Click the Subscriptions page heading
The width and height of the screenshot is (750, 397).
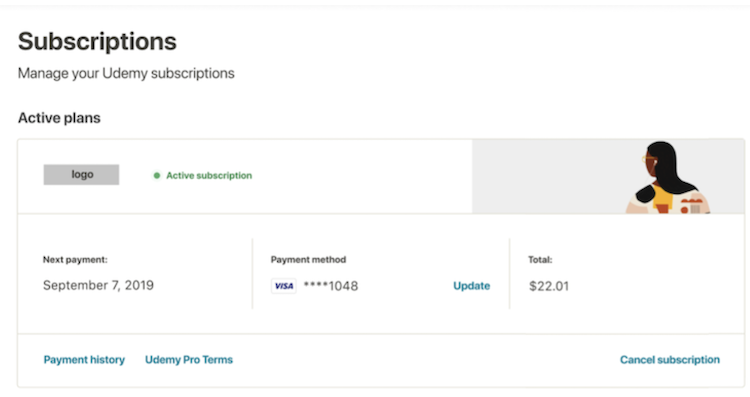[97, 41]
